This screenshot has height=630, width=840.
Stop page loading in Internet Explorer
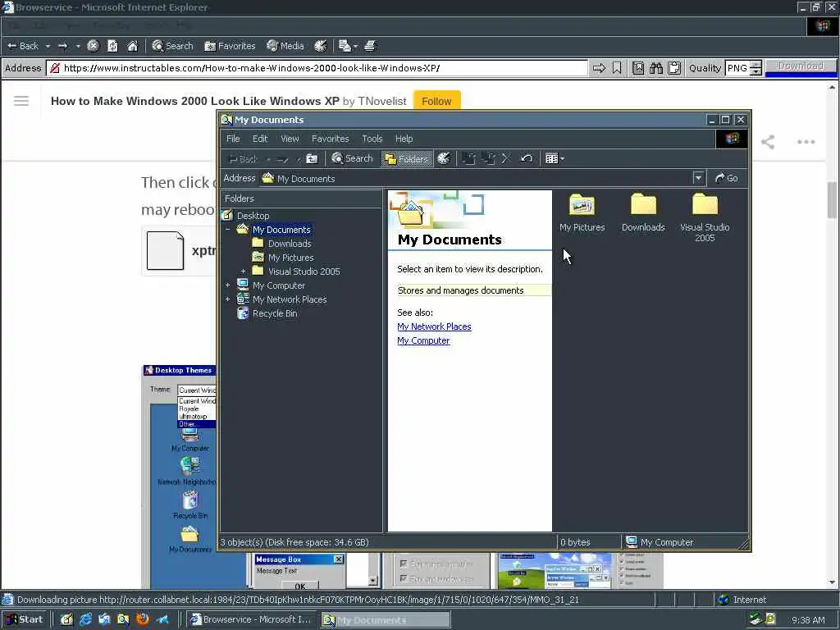click(93, 46)
